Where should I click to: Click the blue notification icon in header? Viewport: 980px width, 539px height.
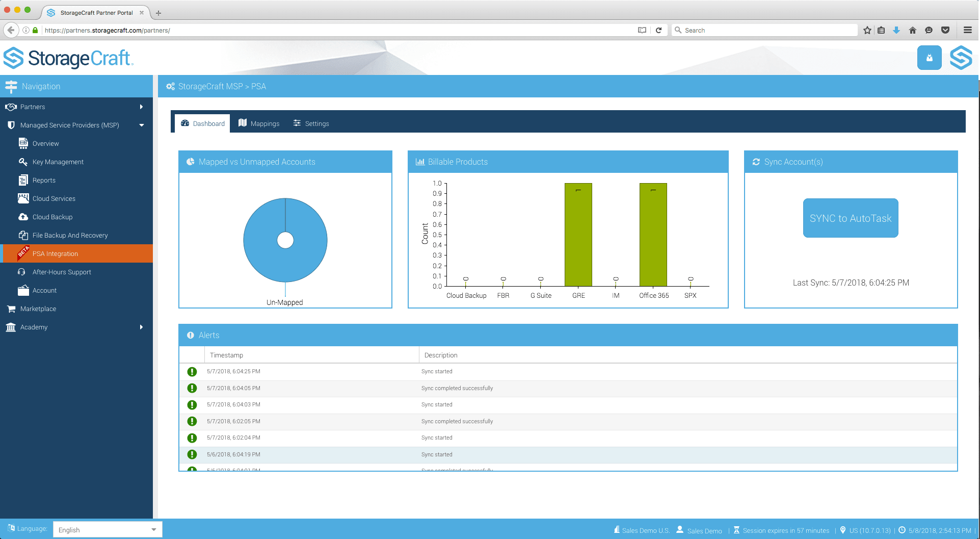(929, 58)
